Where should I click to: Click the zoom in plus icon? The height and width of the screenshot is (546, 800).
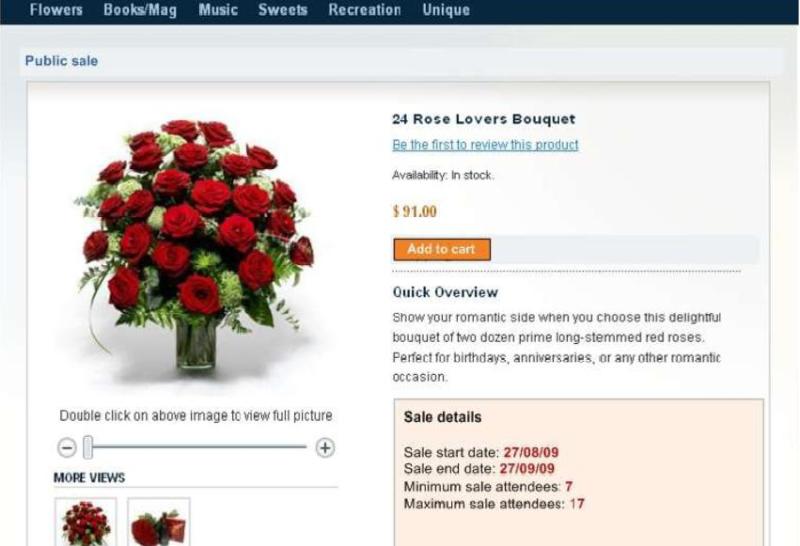coord(325,448)
